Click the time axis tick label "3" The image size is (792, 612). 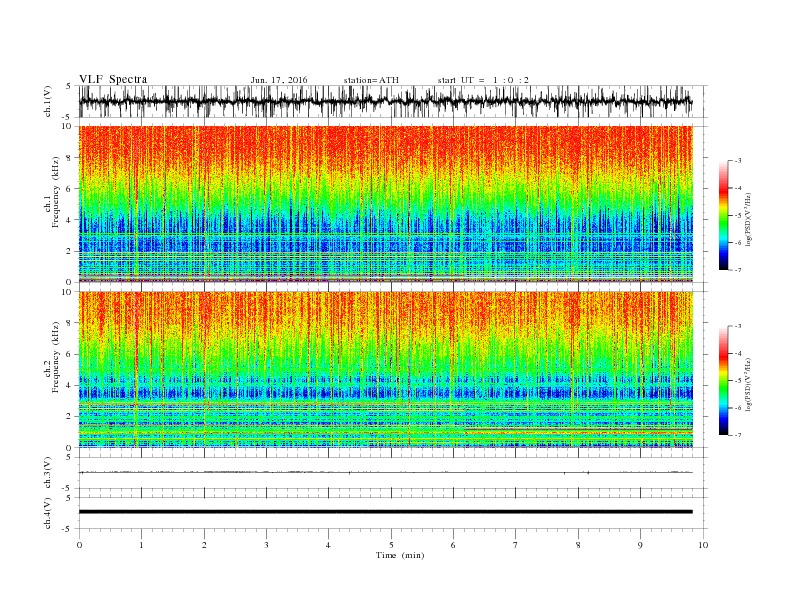tap(266, 545)
